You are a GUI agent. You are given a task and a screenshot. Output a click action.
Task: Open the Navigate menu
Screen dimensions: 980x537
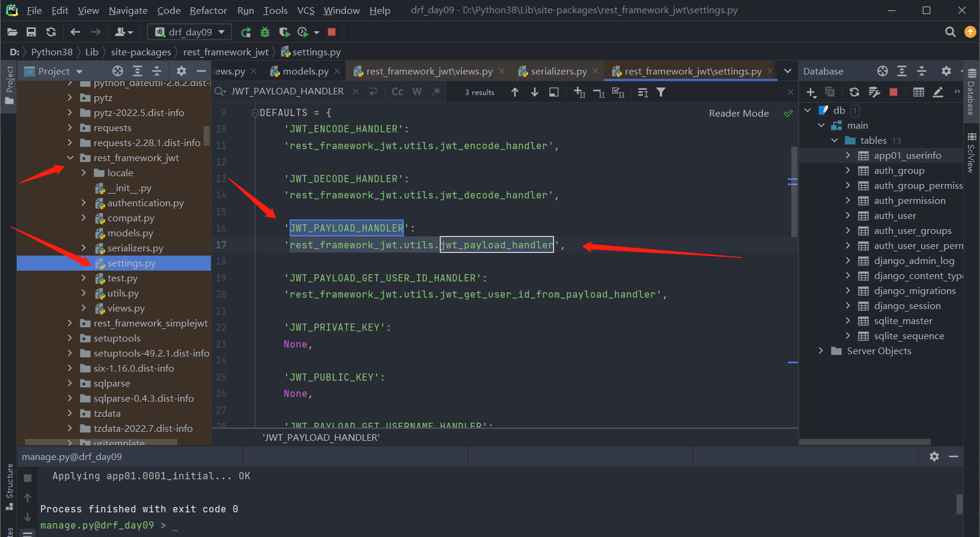click(128, 10)
